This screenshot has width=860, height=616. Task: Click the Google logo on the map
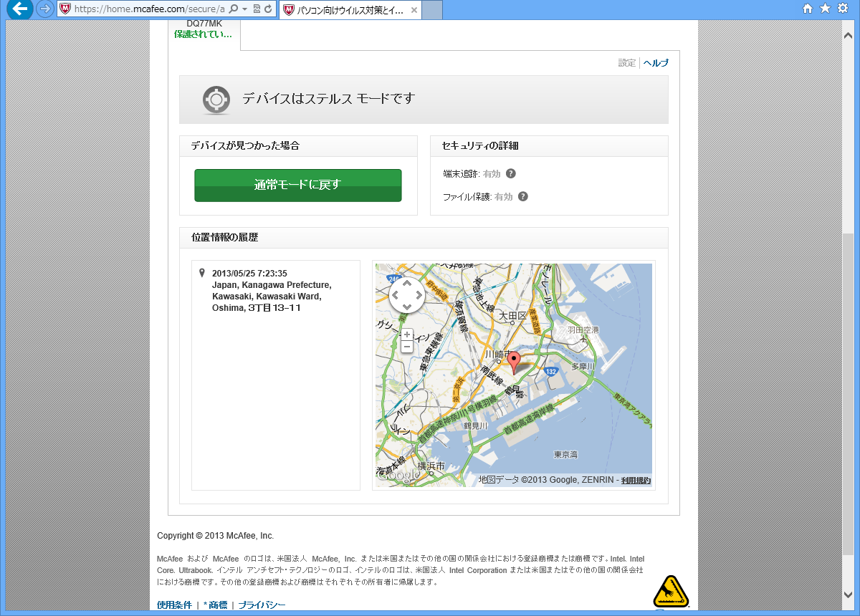pyautogui.click(x=398, y=476)
